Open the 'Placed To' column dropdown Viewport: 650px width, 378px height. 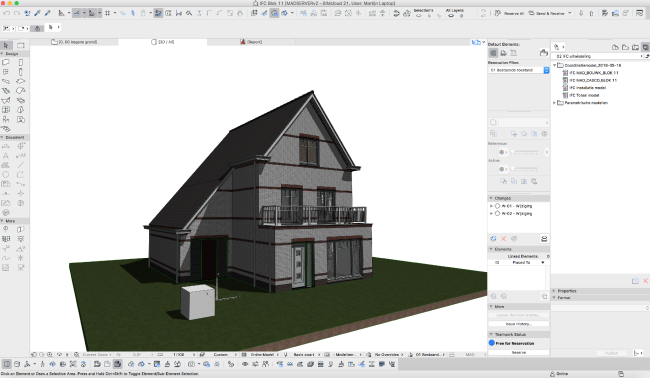(x=542, y=263)
